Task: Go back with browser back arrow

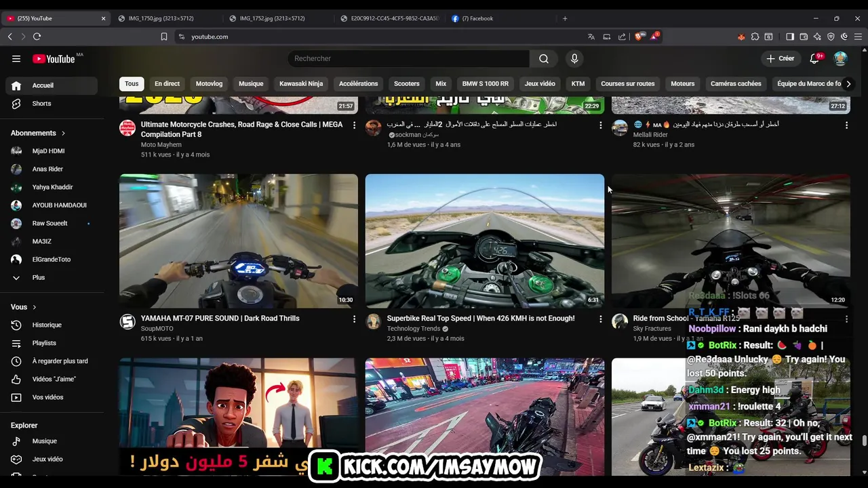Action: [10, 37]
